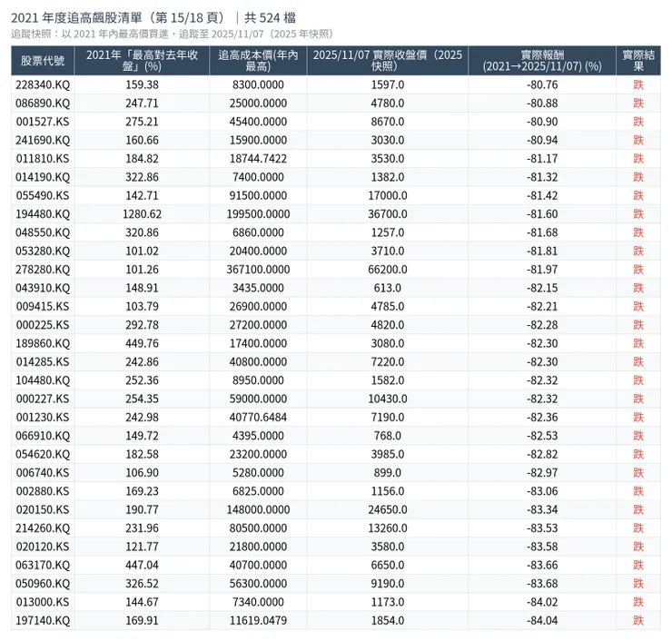Viewport: 672px width, 641px height.
Task: Select stock code 020150.KS
Action: coord(43,510)
